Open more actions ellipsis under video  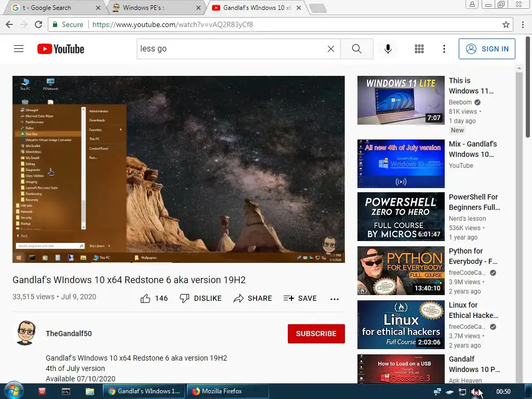[x=335, y=299]
